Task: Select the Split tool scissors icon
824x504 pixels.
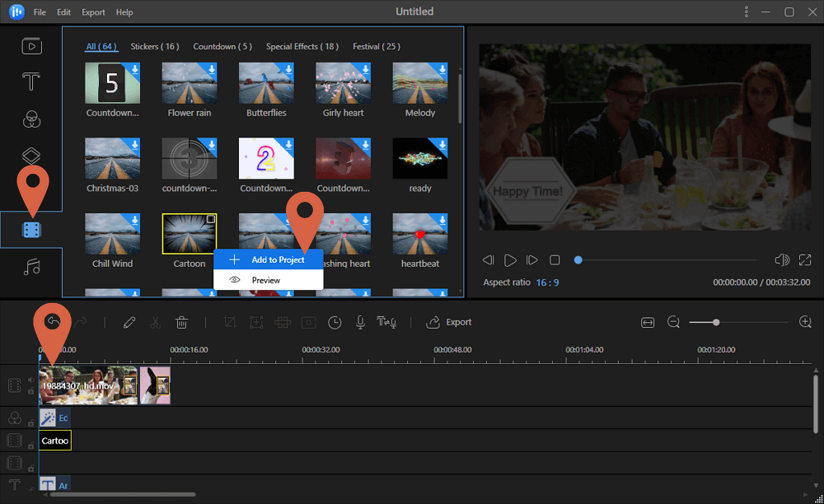Action: 156,322
